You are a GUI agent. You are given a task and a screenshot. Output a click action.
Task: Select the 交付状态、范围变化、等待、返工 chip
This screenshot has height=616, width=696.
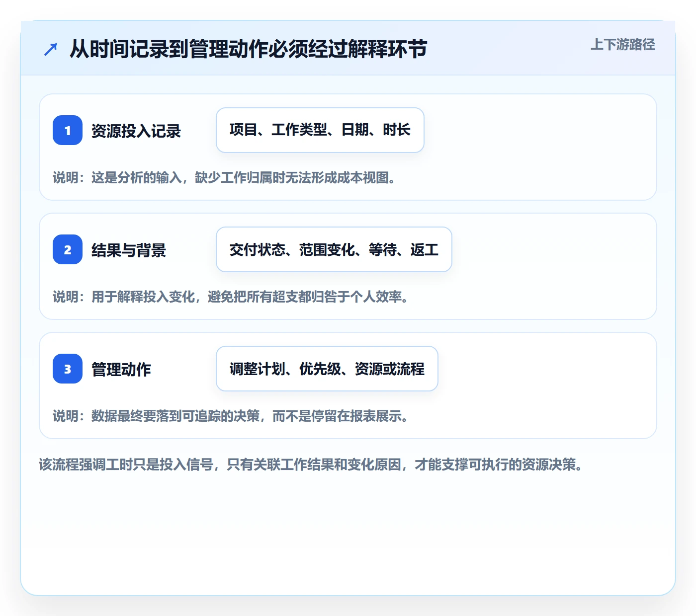coord(334,249)
